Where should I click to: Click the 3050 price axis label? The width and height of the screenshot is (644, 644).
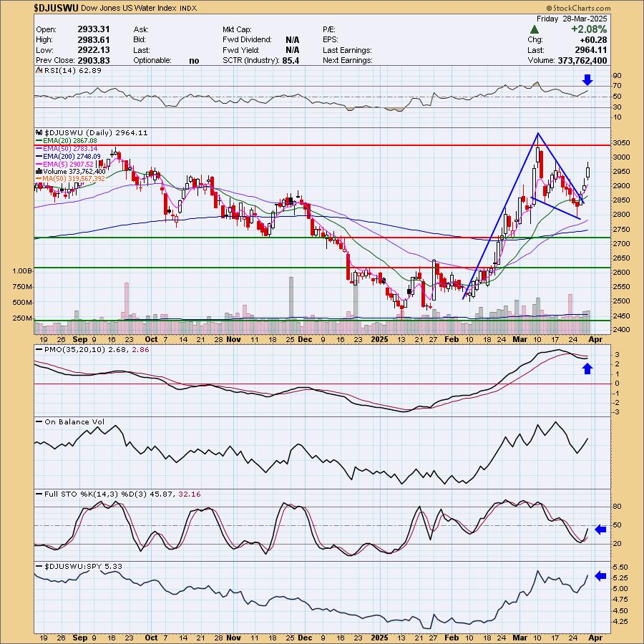click(621, 143)
